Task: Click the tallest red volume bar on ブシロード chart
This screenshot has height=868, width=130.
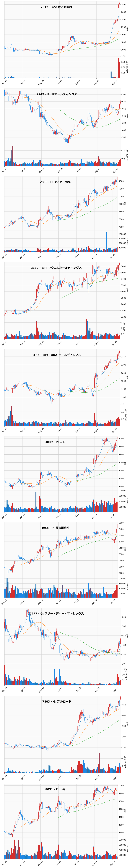Action: click(x=99, y=763)
